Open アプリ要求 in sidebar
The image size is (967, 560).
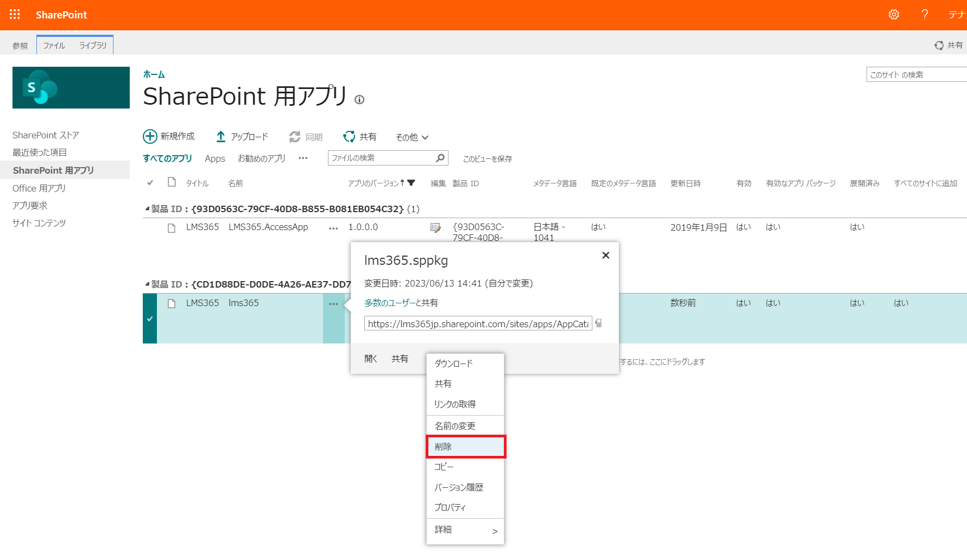(30, 206)
